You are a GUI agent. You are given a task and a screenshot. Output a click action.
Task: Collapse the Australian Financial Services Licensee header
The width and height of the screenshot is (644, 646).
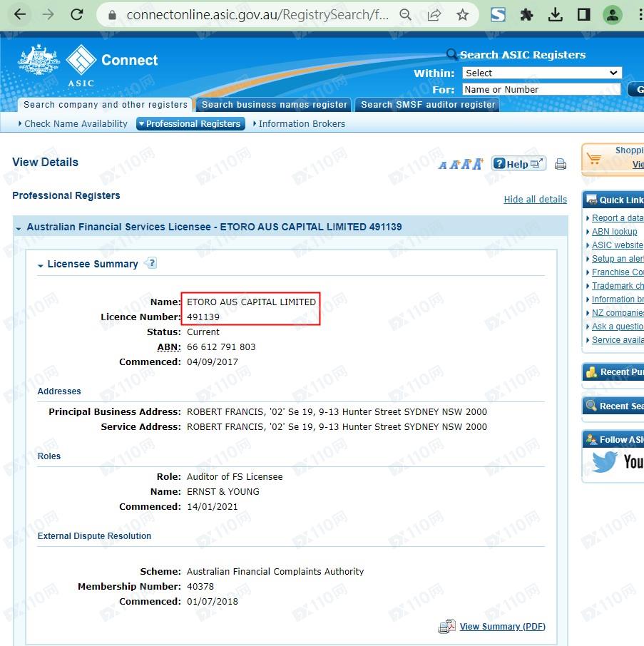point(19,228)
